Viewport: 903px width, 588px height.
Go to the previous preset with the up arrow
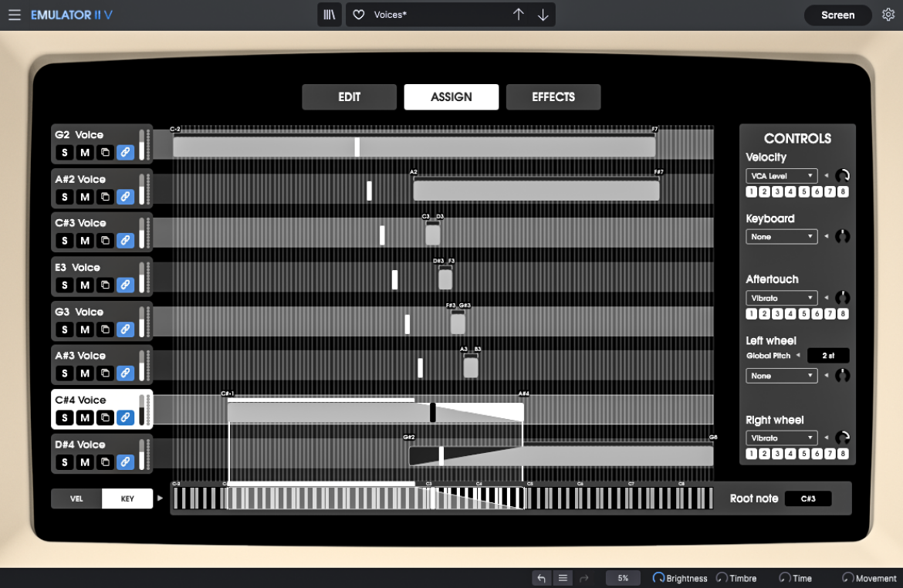(x=519, y=15)
